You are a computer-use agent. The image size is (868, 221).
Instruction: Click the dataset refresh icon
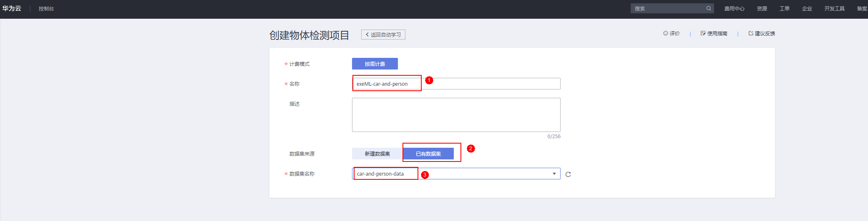(568, 174)
